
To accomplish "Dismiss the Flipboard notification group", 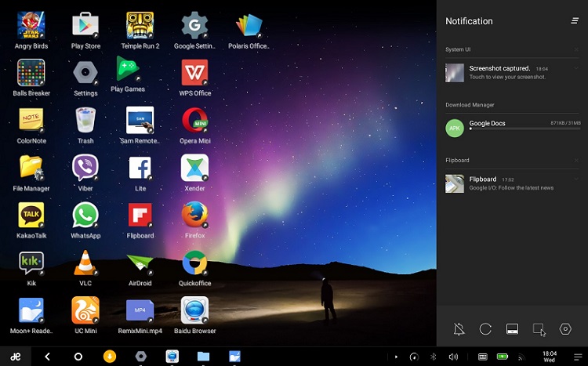I will pos(576,161).
